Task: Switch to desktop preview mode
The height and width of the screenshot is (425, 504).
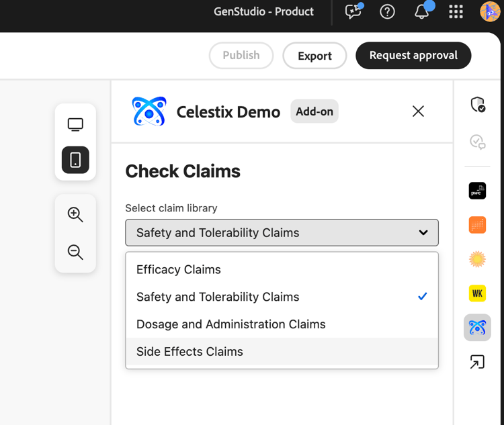Action: 75,124
